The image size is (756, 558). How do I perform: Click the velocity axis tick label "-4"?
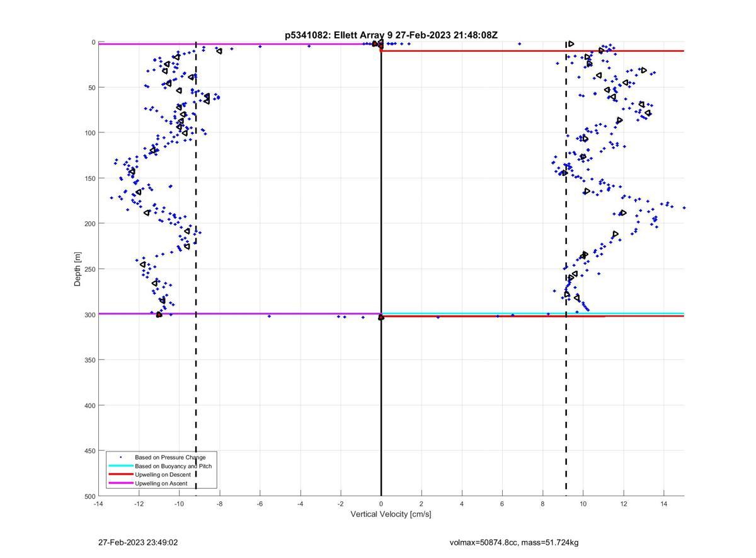(x=300, y=504)
